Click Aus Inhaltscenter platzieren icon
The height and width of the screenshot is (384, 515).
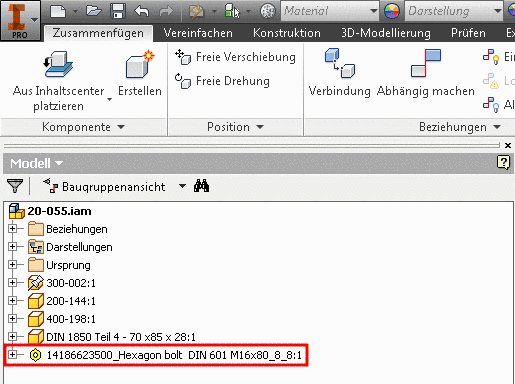[58, 64]
